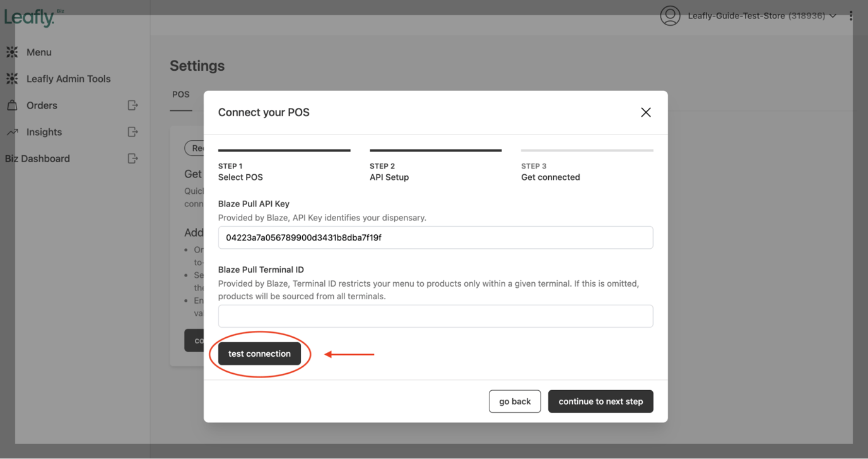
Task: Focus the Blaze Pull API Key field
Action: tap(435, 238)
